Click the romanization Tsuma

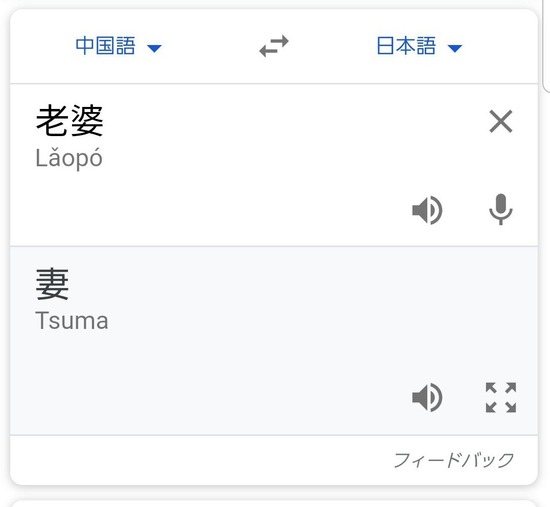(x=72, y=321)
